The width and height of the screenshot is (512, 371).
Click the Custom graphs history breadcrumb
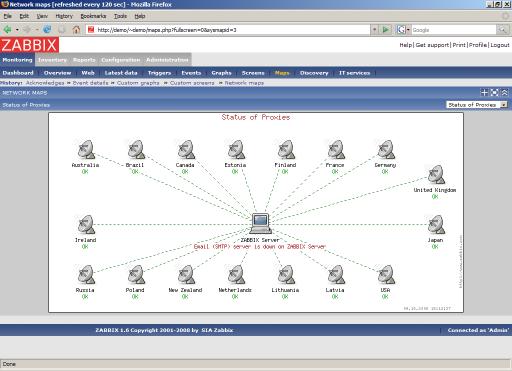click(138, 83)
